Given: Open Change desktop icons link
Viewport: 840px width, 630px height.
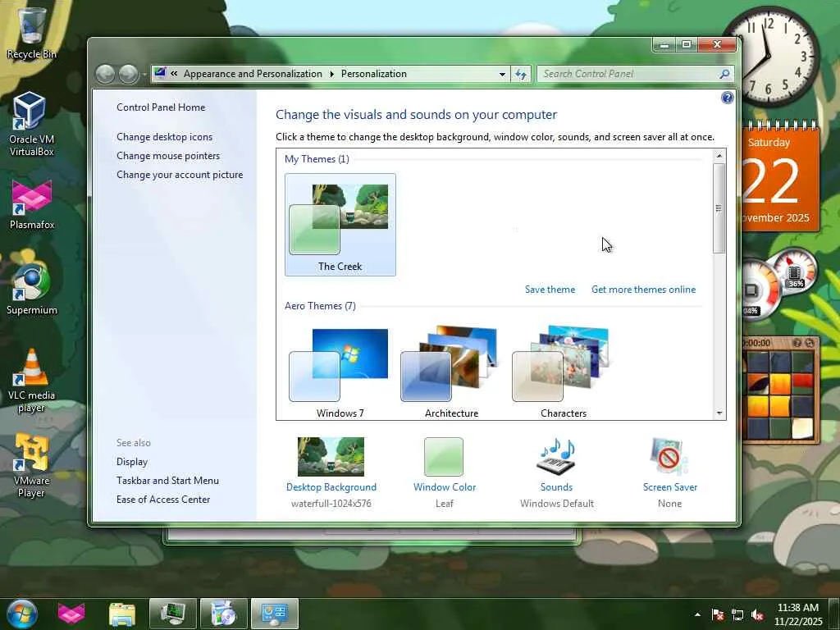Looking at the screenshot, I should (x=164, y=137).
